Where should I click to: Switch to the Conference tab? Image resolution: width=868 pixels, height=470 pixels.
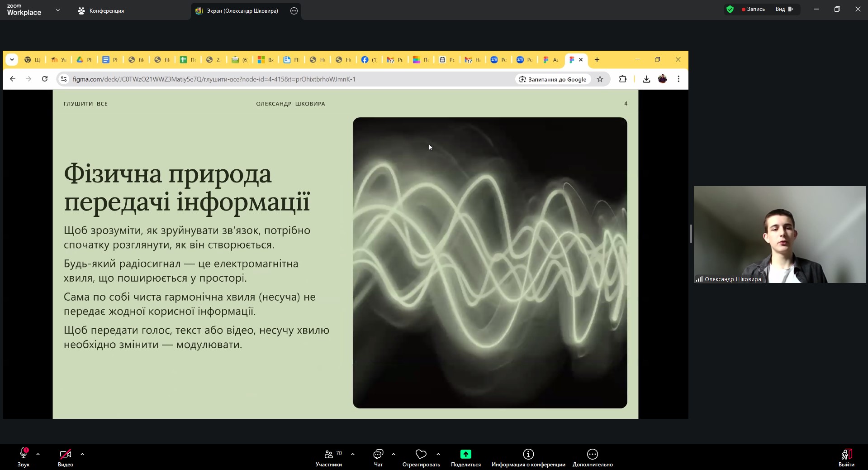point(101,11)
